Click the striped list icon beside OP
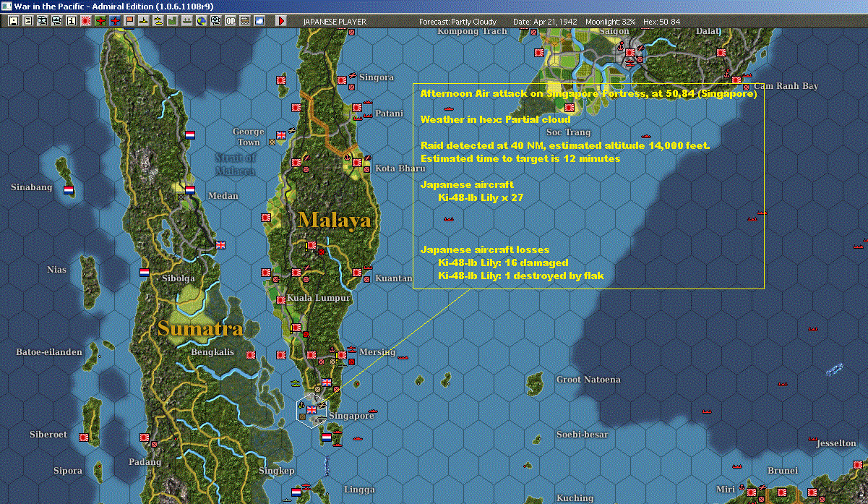Image resolution: width=868 pixels, height=504 pixels. click(244, 21)
